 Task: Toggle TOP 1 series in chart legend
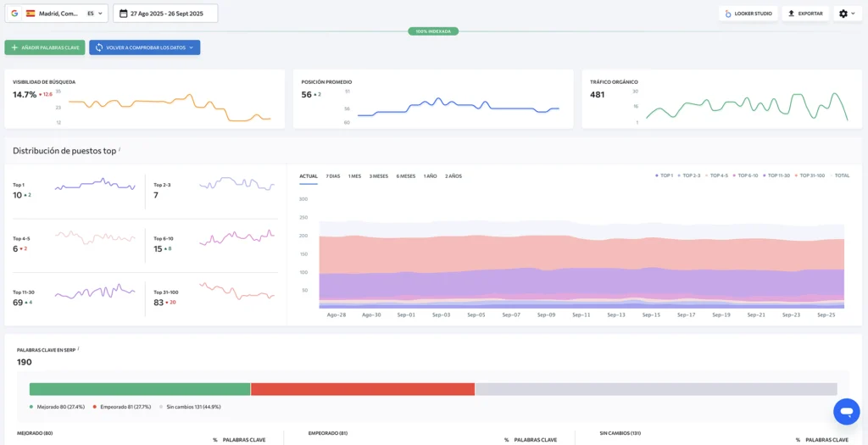pos(664,175)
